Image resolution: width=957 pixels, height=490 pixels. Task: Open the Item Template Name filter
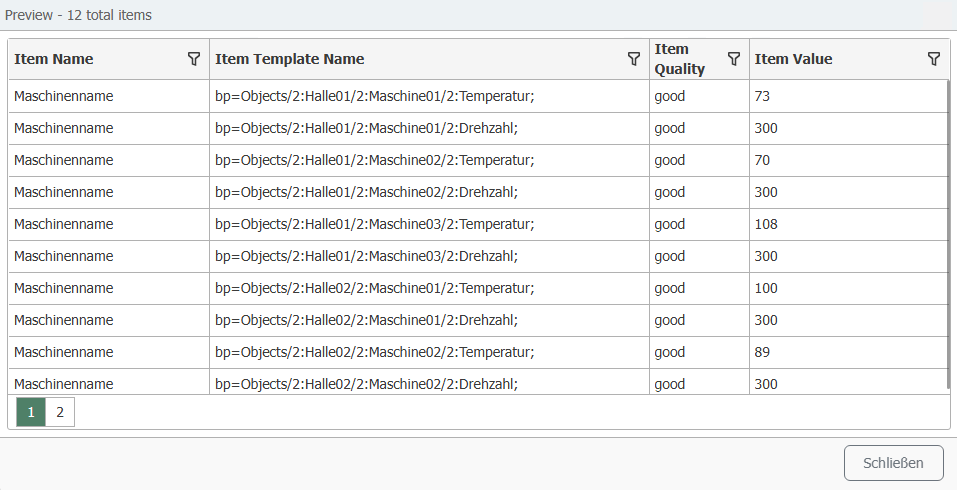click(x=634, y=59)
